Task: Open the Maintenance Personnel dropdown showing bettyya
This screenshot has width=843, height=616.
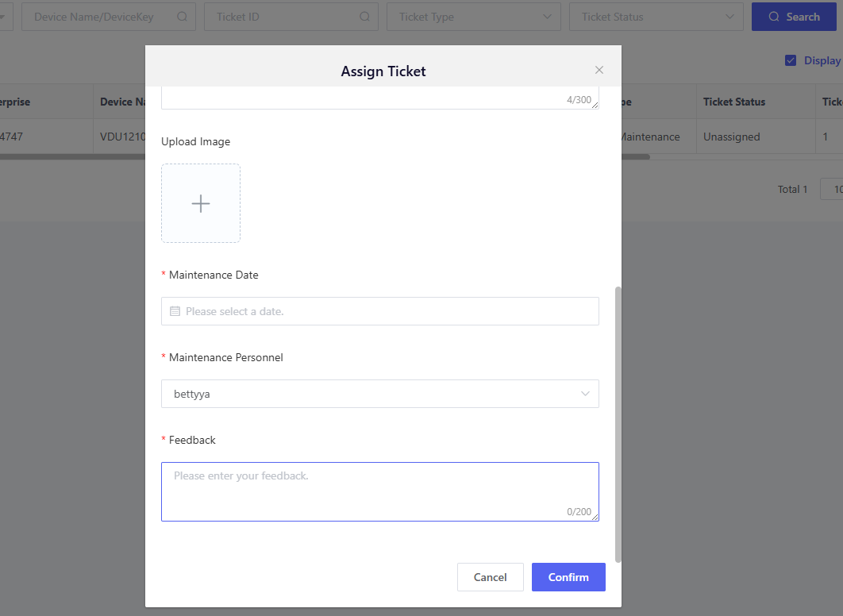Action: click(x=379, y=394)
